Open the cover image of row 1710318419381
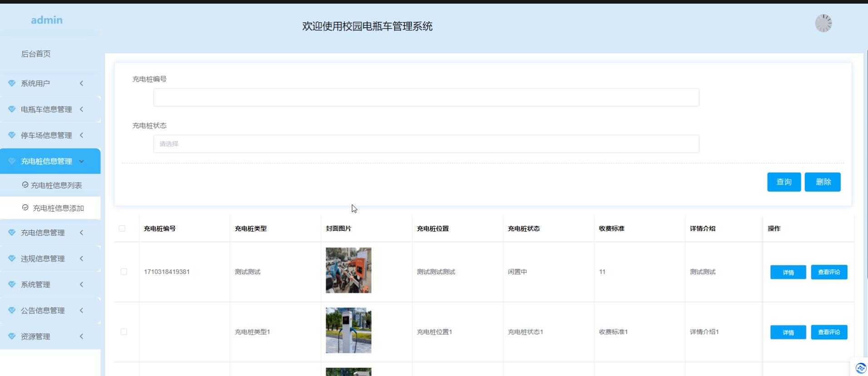The height and width of the screenshot is (376, 868). click(348, 270)
